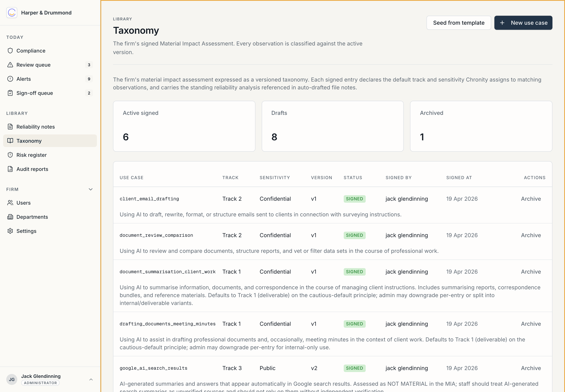Click drafting_documents_meeting_minutes use case name
This screenshot has height=392, width=565.
(167, 324)
